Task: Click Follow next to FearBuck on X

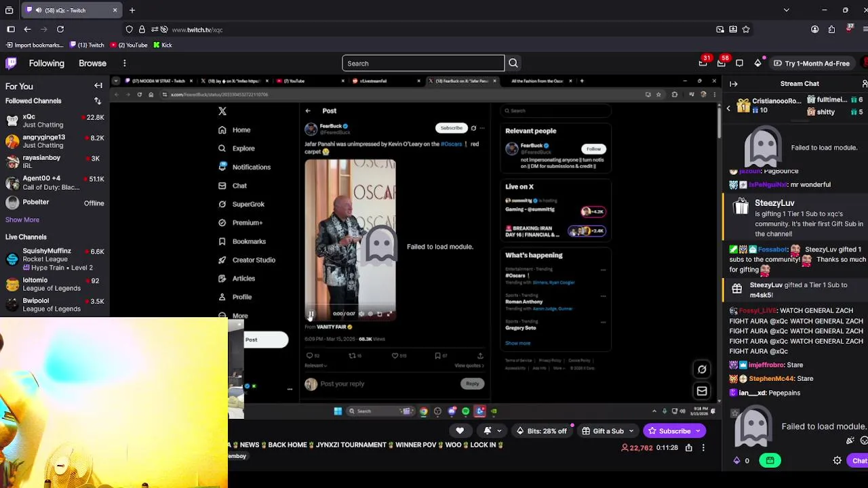Action: 593,149
